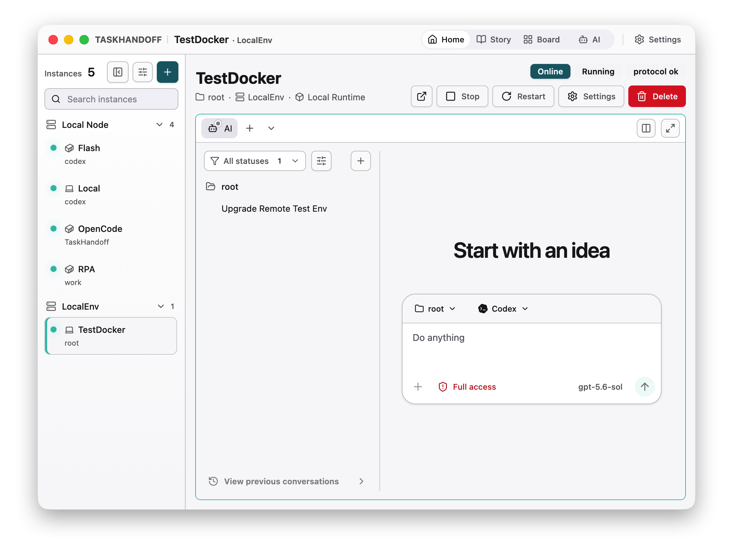Expand AI panel to fullscreen
The image size is (733, 560).
[670, 128]
